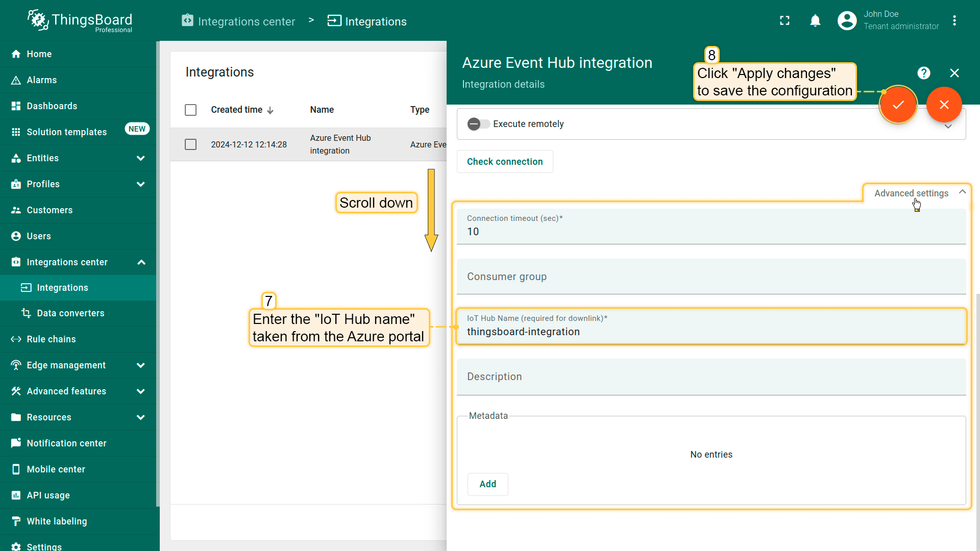Select all integrations header checkbox
This screenshot has width=980, height=551.
tap(190, 110)
